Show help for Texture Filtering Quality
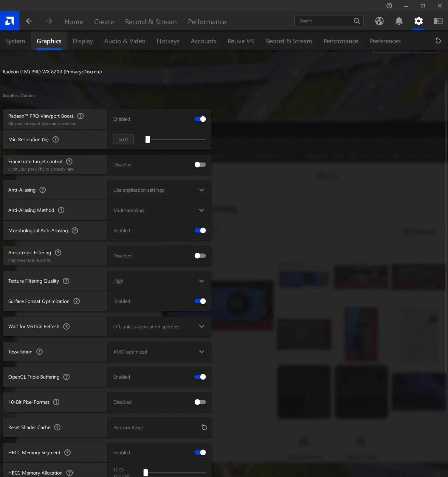Image resolution: width=448 pixels, height=477 pixels. (x=66, y=281)
